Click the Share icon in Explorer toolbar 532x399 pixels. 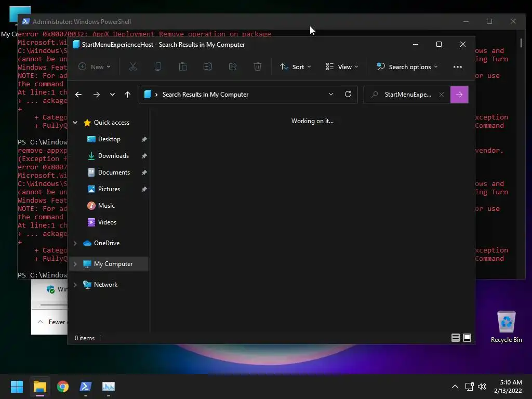[233, 67]
